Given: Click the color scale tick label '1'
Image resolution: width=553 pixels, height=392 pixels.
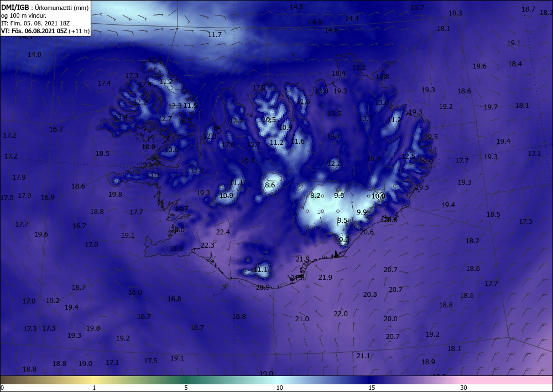Looking at the screenshot, I should tap(94, 388).
